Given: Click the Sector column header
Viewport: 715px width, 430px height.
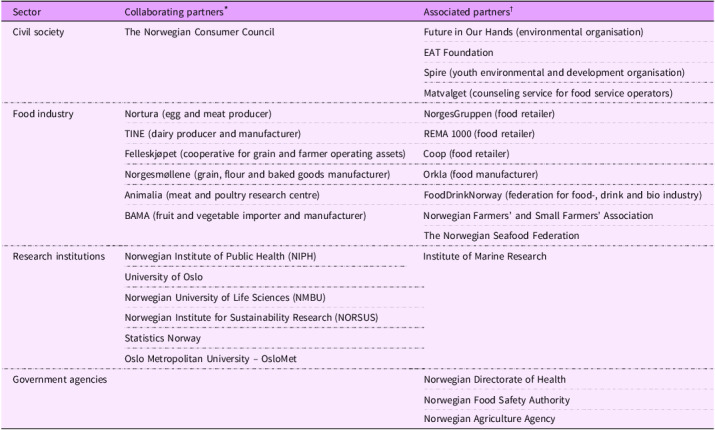Looking at the screenshot, I should click(25, 11).
